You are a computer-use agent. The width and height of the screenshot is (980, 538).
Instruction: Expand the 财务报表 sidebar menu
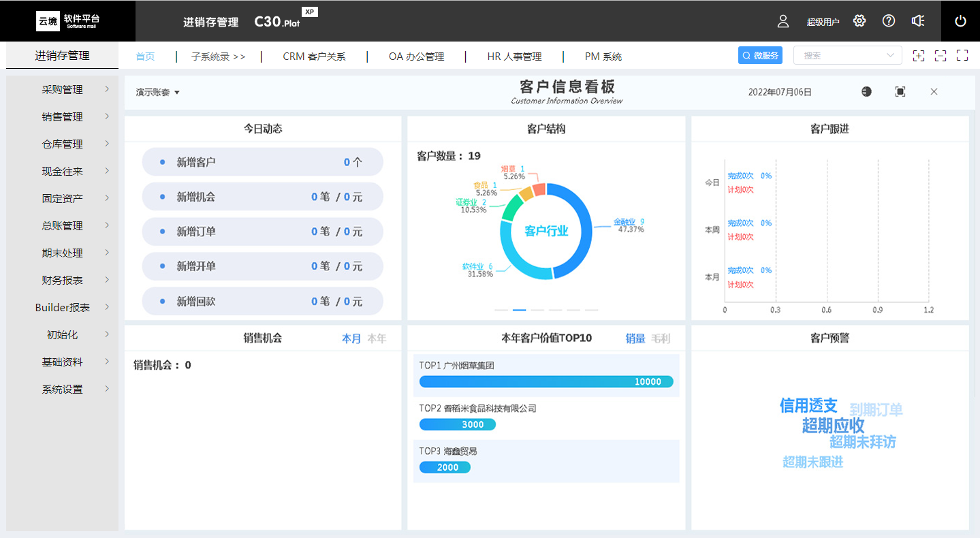pos(63,281)
